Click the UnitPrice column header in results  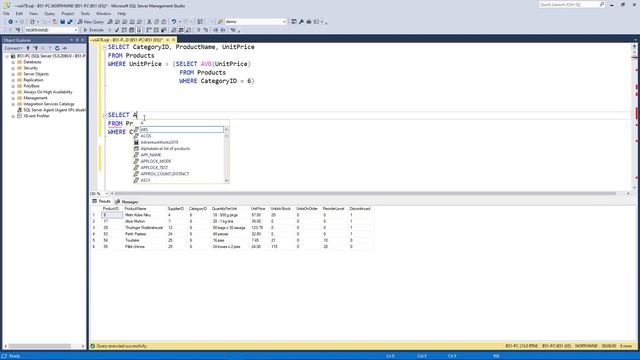click(x=258, y=209)
